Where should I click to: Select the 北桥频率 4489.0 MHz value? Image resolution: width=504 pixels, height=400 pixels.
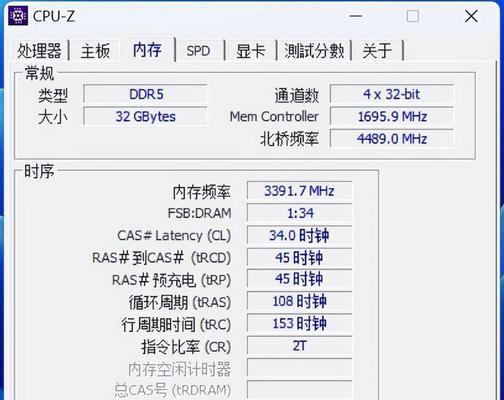[392, 139]
